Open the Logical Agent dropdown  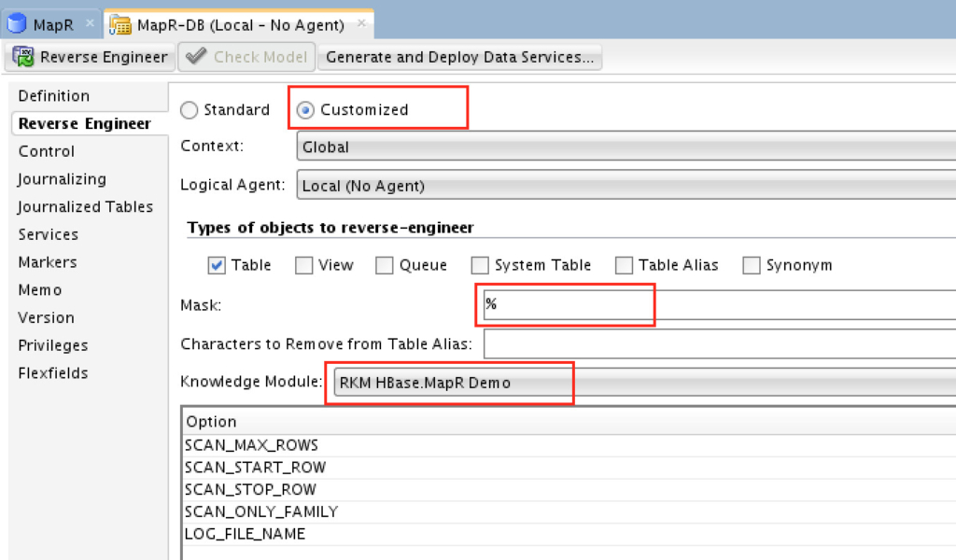(x=626, y=185)
